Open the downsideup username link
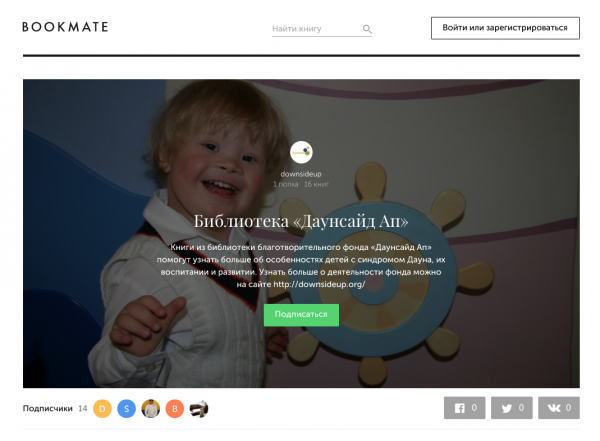 (301, 174)
